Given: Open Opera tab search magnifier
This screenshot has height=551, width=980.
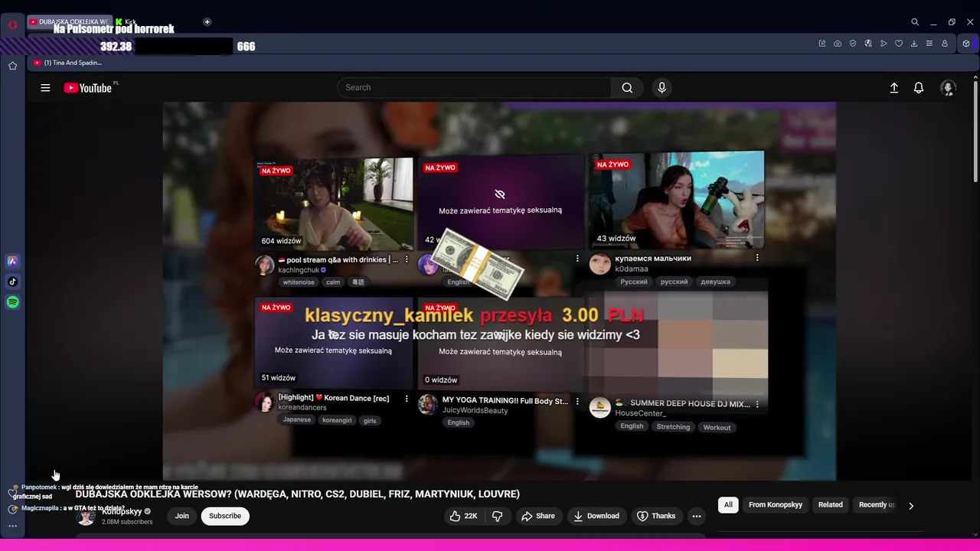Looking at the screenshot, I should click(x=915, y=22).
